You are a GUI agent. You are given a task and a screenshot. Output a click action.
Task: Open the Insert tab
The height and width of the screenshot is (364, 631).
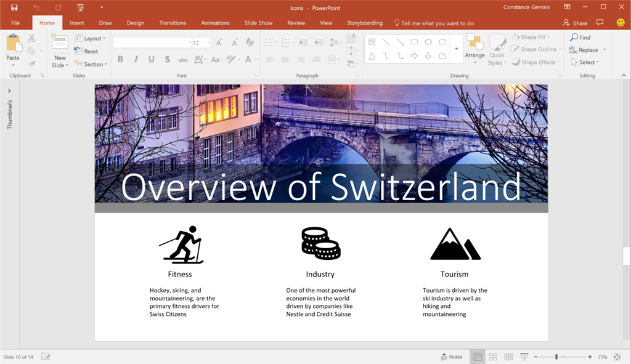click(77, 23)
